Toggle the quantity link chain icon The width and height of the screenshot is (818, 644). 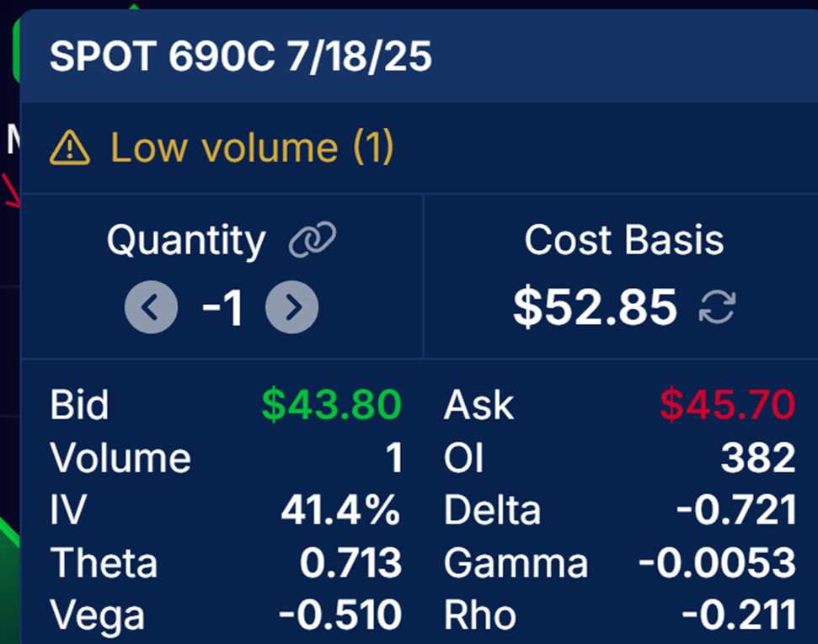coord(313,239)
